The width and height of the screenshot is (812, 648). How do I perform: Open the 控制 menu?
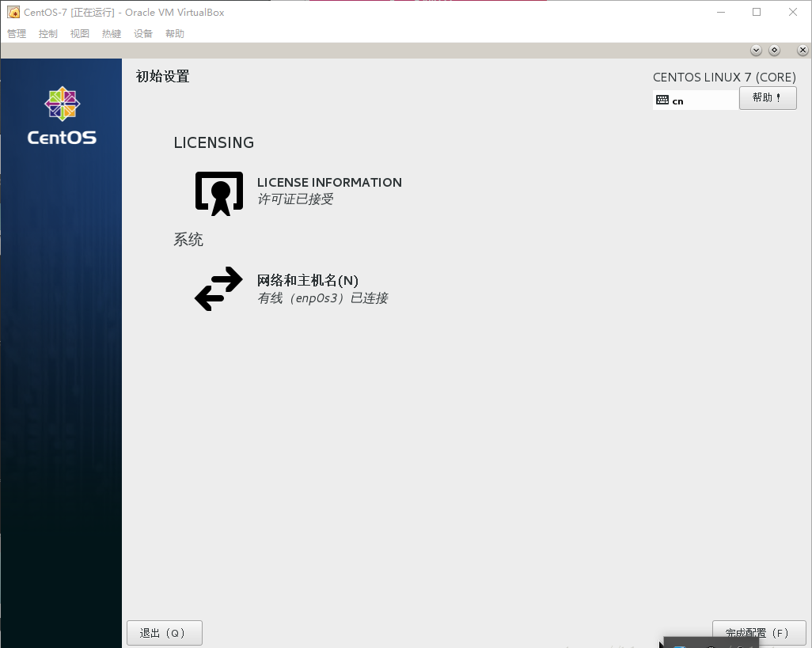[x=48, y=34]
